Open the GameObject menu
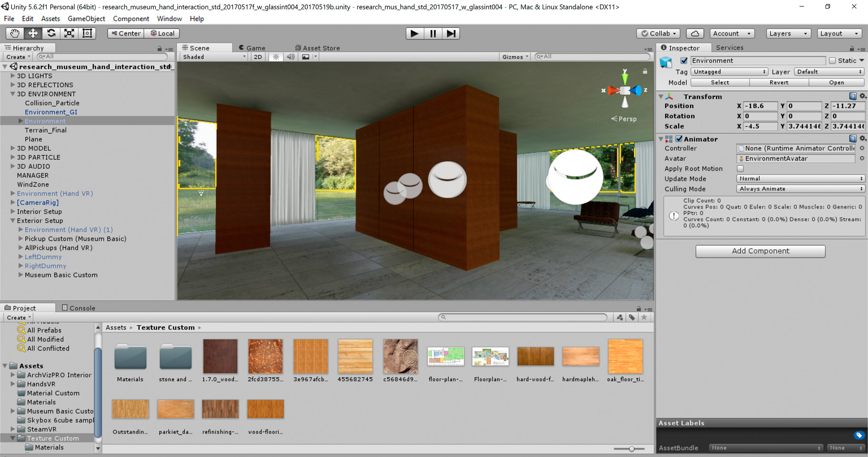This screenshot has height=457, width=868. (x=86, y=19)
